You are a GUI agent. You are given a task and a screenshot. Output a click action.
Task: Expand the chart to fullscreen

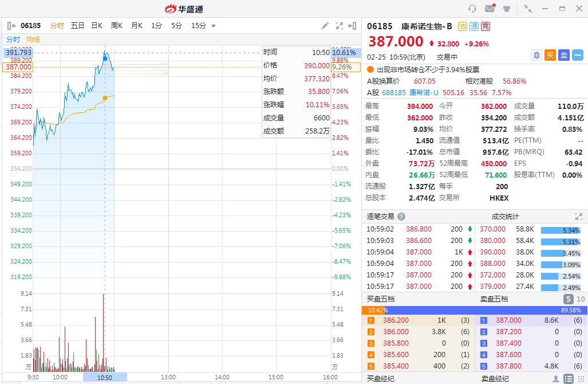(339, 26)
